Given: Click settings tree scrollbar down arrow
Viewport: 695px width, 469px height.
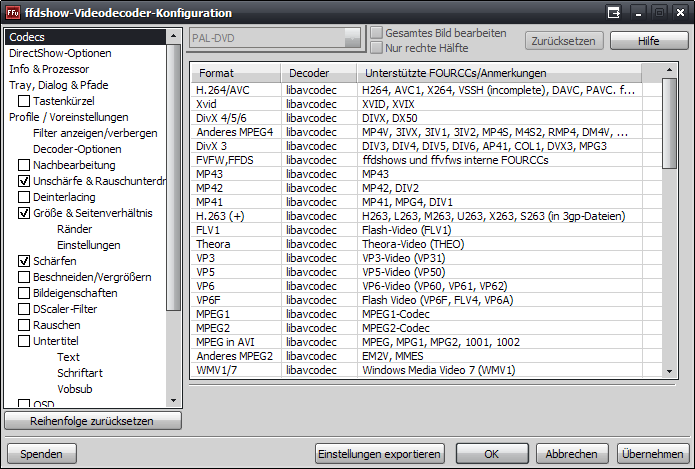Looking at the screenshot, I should pyautogui.click(x=173, y=401).
